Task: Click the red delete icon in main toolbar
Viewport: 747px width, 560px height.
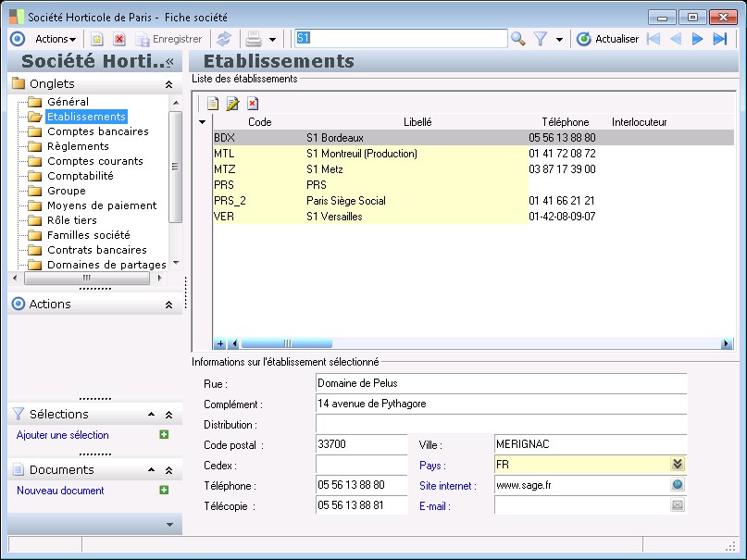Action: click(119, 39)
